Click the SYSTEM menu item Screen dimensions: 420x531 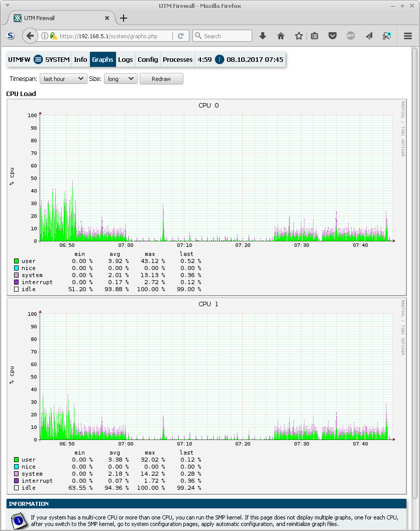click(x=57, y=60)
